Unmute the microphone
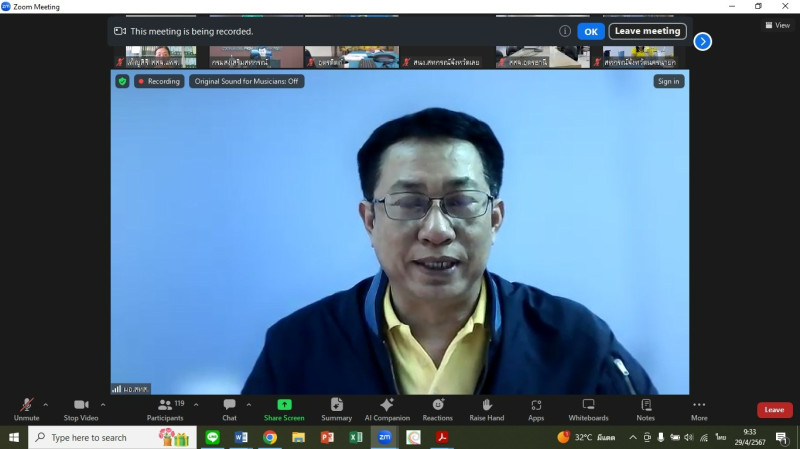800x449 pixels. pos(26,407)
